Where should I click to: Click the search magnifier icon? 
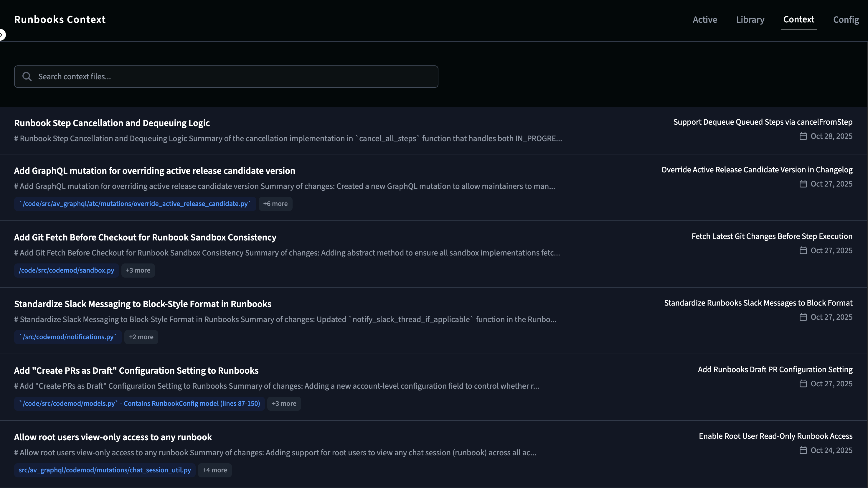pos(27,77)
